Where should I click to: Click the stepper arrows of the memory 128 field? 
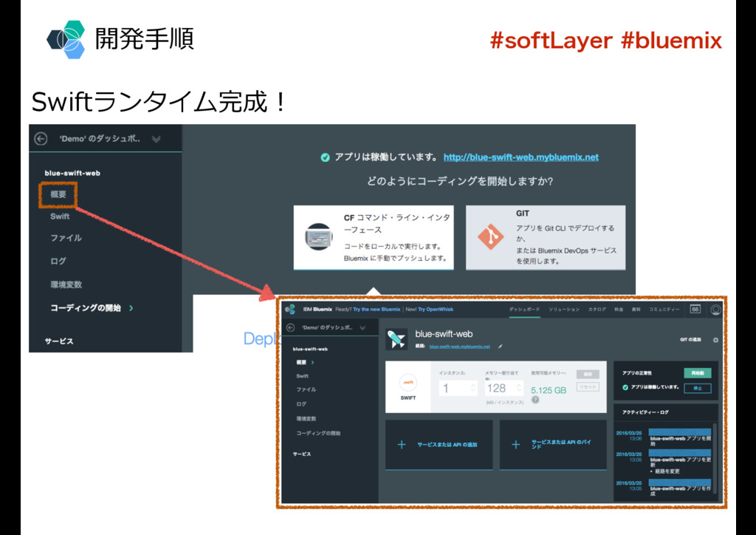point(519,389)
